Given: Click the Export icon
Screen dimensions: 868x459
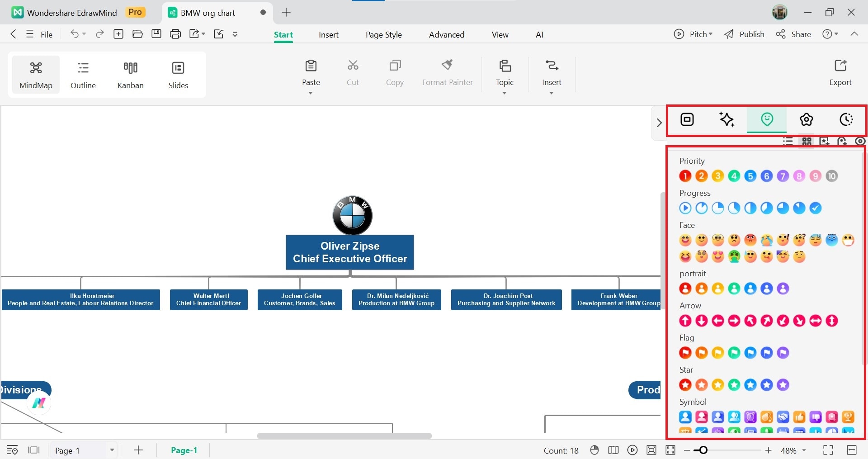Looking at the screenshot, I should click(x=840, y=66).
